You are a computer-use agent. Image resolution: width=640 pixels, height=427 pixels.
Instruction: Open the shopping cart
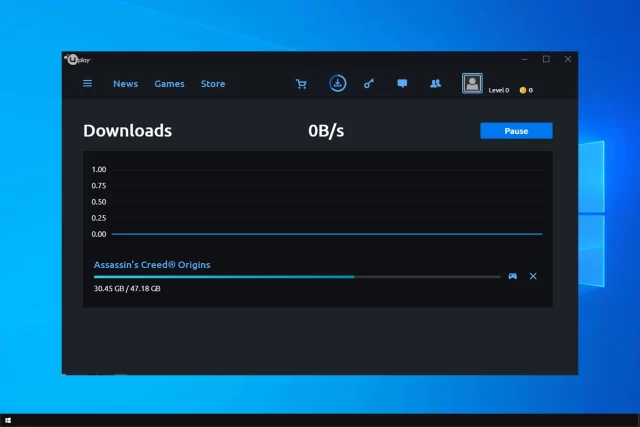301,84
